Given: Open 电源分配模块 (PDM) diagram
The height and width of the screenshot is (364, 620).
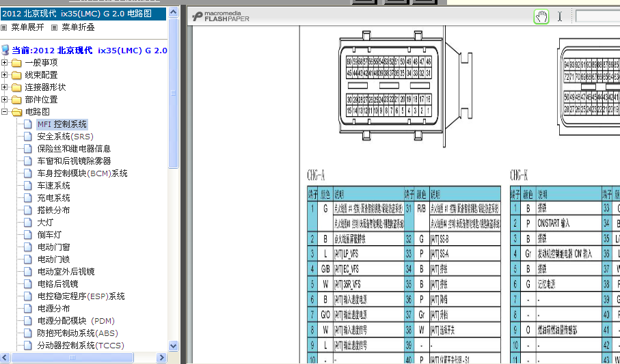Looking at the screenshot, I should tap(76, 321).
